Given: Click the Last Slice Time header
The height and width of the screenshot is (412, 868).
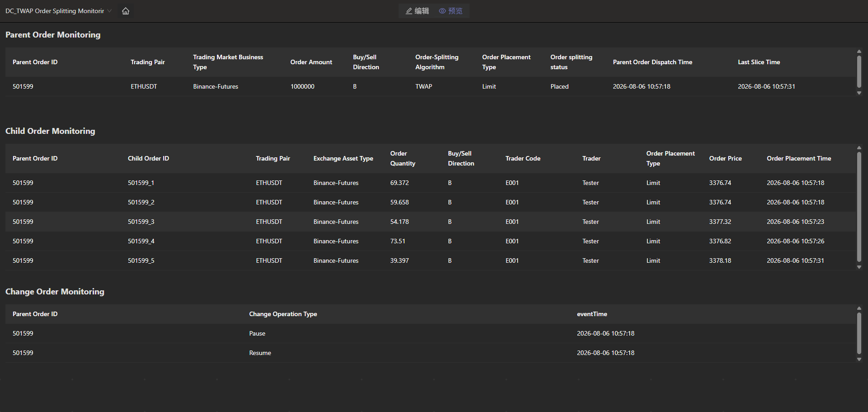Looking at the screenshot, I should click(x=759, y=62).
